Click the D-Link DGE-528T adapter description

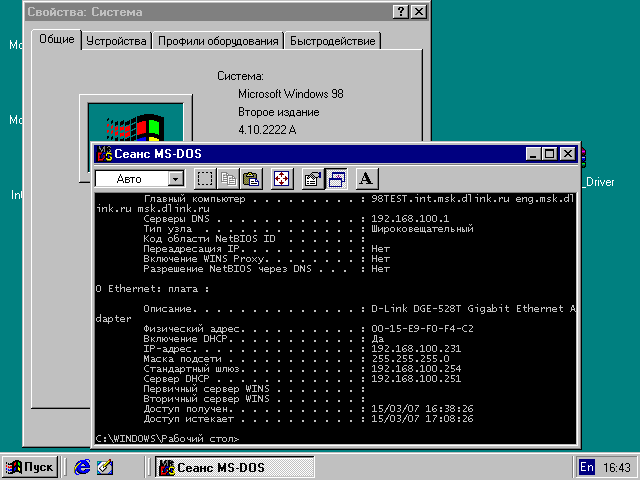pos(473,309)
